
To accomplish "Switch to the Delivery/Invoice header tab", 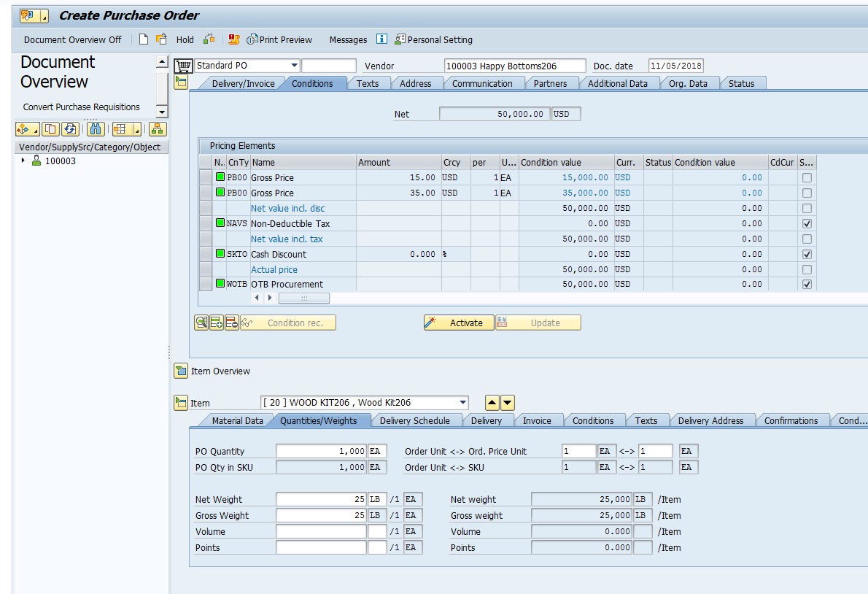I will 243,83.
